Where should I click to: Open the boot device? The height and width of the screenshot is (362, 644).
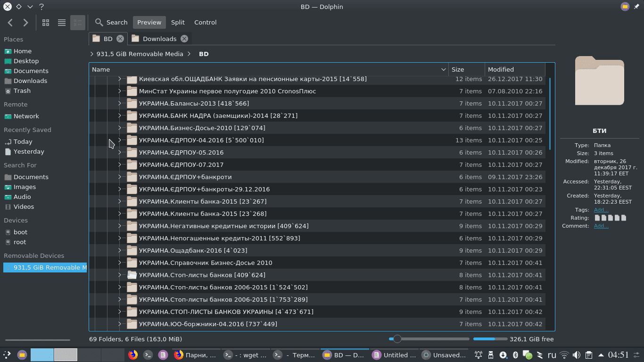tap(20, 232)
